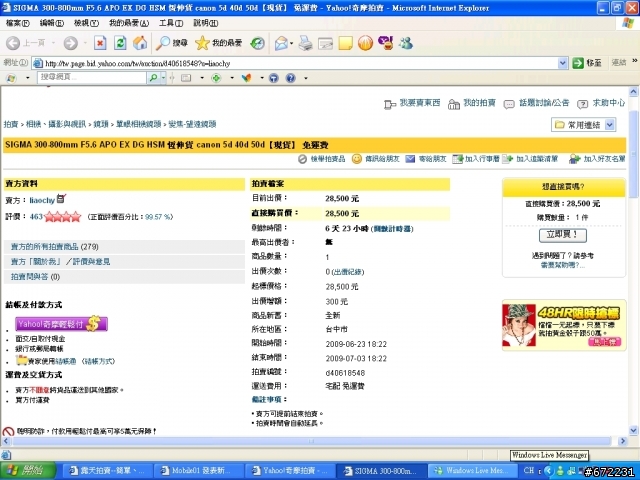The width and height of the screenshot is (640, 480).
Task: Click the 立即買 buy now button
Action: pyautogui.click(x=563, y=235)
